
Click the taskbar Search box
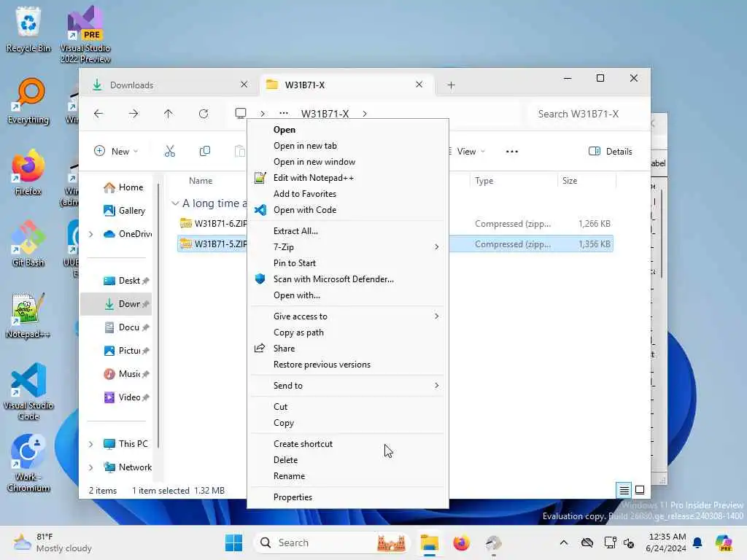tap(332, 542)
